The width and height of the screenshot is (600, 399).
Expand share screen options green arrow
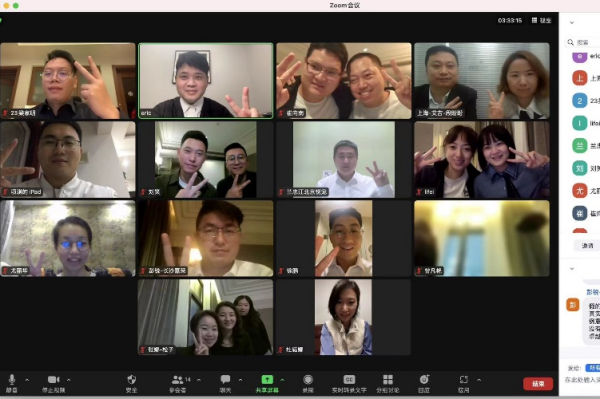point(282,380)
